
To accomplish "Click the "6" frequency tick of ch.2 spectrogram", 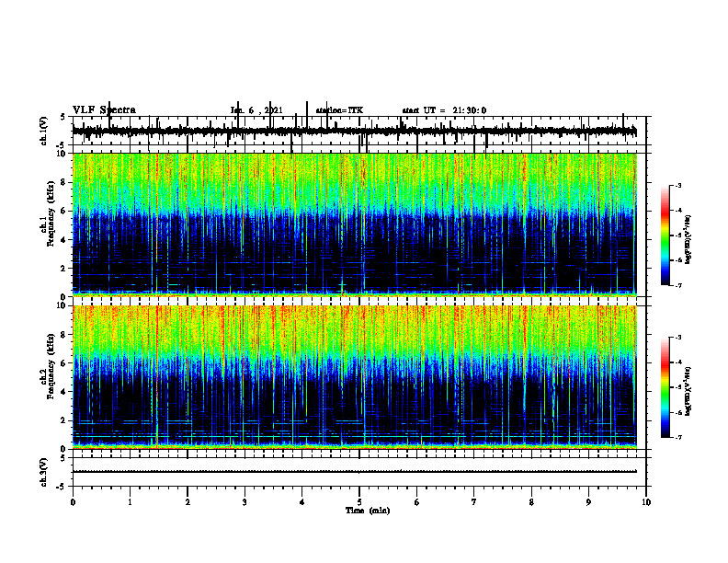I will pyautogui.click(x=64, y=362).
